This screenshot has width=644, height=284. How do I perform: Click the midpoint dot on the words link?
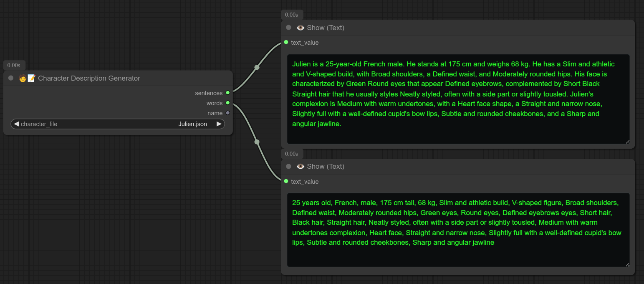257,142
